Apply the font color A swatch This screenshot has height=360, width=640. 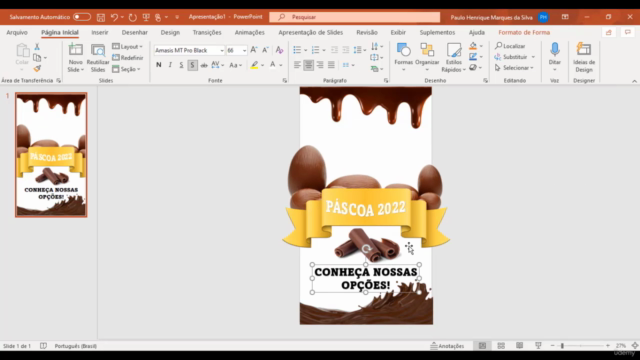coord(273,65)
